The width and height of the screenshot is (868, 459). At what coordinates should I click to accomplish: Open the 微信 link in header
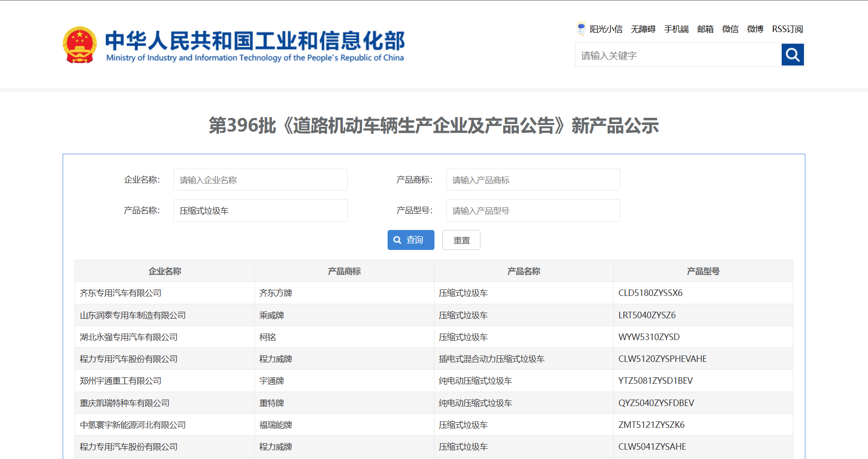730,29
